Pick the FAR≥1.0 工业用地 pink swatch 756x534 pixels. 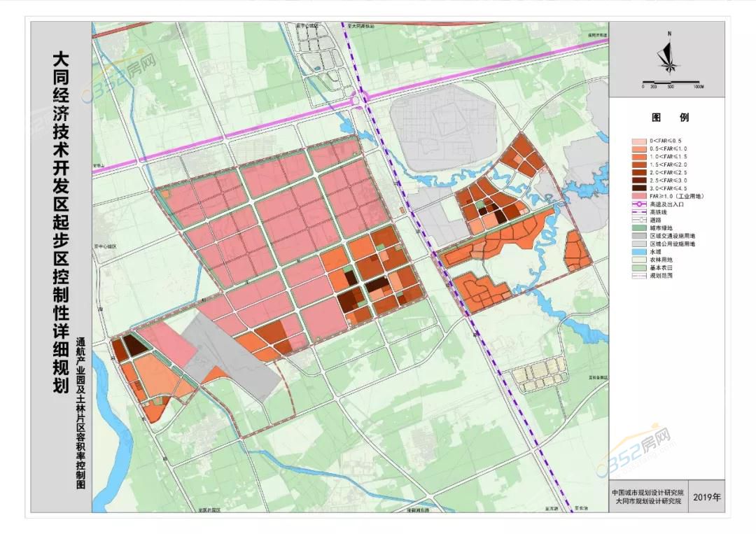(640, 197)
